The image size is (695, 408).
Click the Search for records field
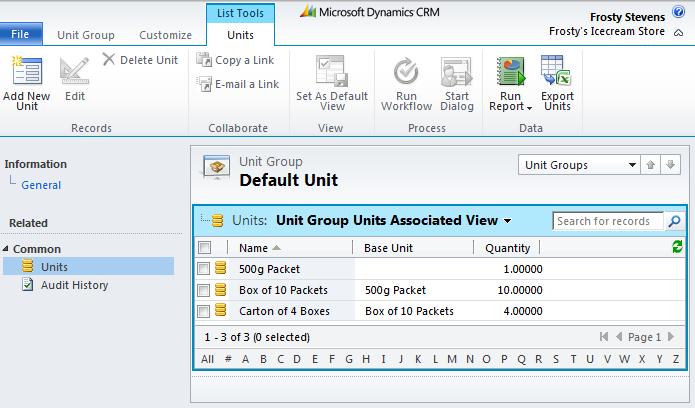click(x=608, y=221)
